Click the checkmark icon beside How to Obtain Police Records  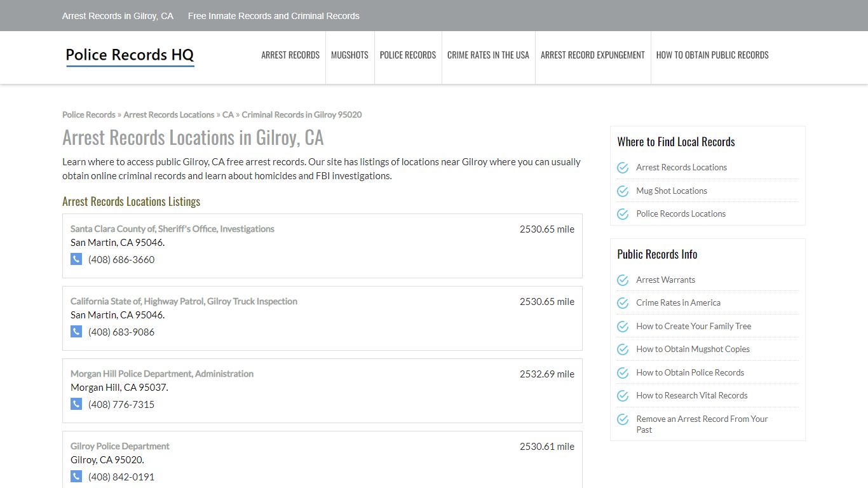[623, 373]
